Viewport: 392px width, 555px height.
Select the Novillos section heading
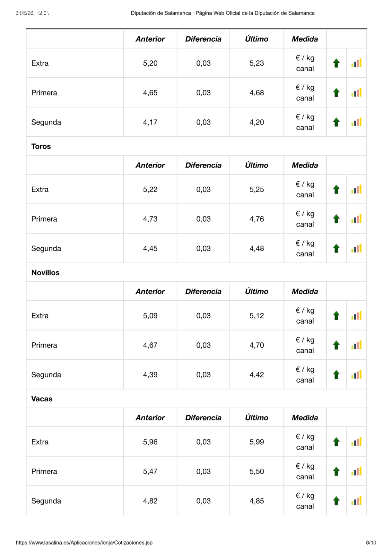(x=45, y=273)
